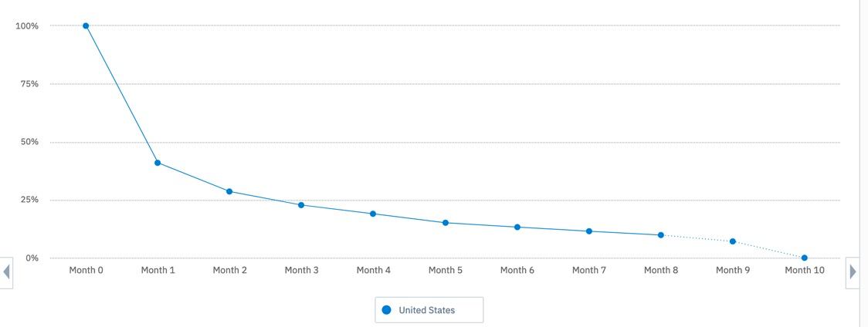Toggle the United States legend series

[x=427, y=310]
